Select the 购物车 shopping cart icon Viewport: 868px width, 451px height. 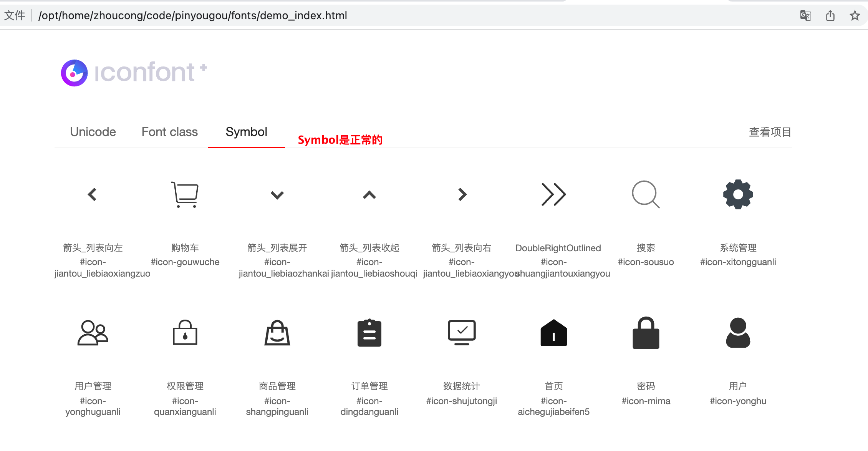tap(185, 194)
